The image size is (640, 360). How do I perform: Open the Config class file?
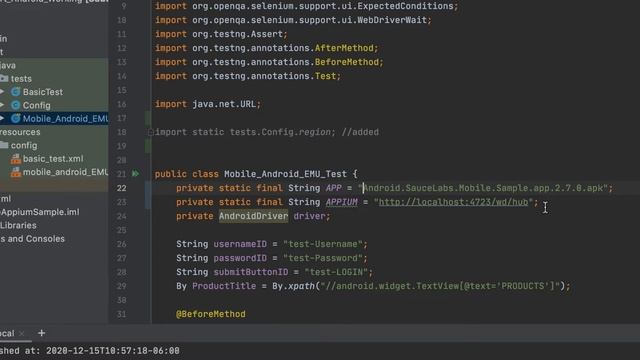coord(36,105)
